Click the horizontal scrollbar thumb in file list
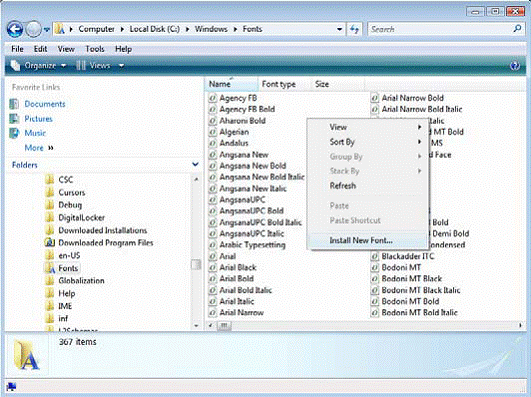Viewport: 531px width, 397px height. click(224, 326)
